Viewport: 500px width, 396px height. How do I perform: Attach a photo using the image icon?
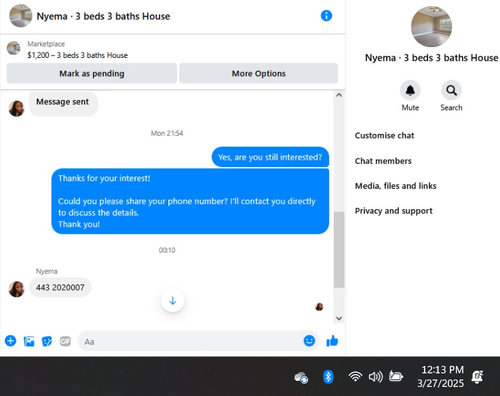click(x=29, y=341)
